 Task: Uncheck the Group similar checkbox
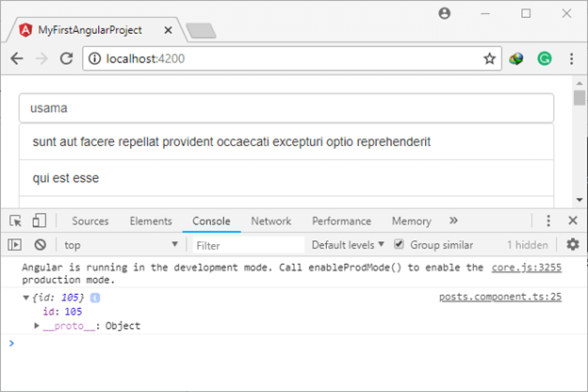(x=399, y=244)
